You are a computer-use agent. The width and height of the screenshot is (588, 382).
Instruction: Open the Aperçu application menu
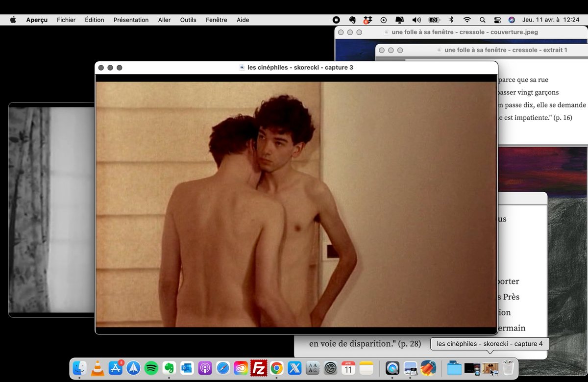37,20
